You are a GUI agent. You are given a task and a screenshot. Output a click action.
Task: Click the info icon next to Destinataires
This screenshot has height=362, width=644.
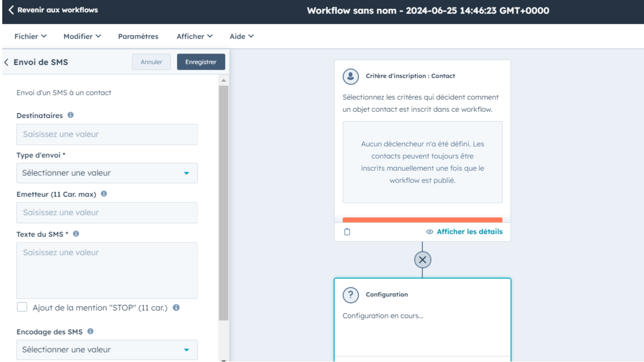(71, 115)
